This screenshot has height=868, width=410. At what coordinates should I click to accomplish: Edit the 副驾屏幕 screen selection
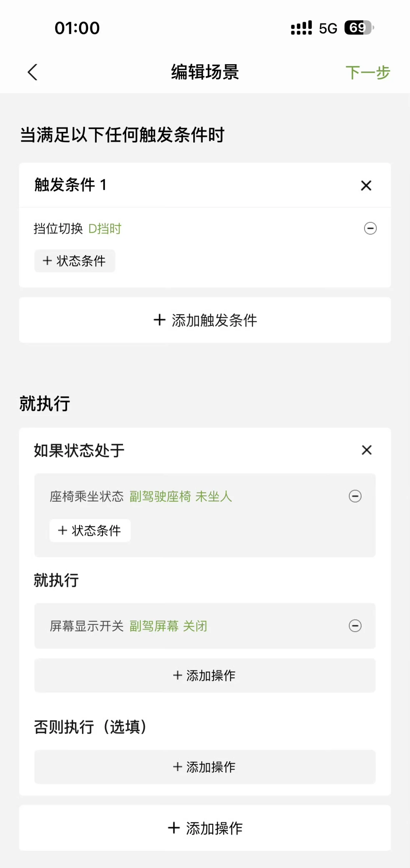pyautogui.click(x=154, y=626)
